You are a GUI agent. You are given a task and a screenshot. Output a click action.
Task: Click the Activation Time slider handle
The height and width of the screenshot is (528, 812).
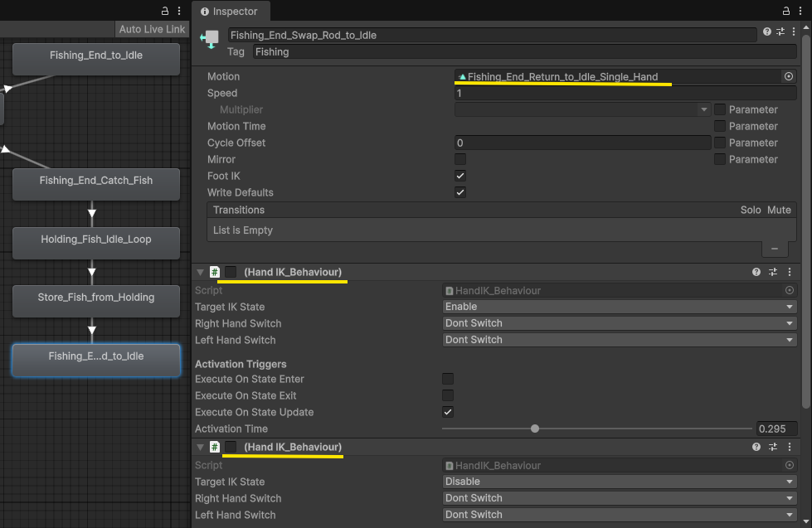(x=535, y=429)
